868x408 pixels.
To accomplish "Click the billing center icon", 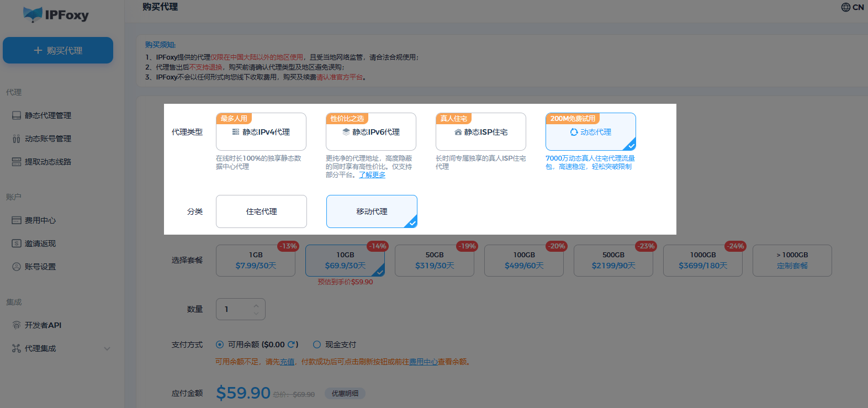I will click(17, 220).
